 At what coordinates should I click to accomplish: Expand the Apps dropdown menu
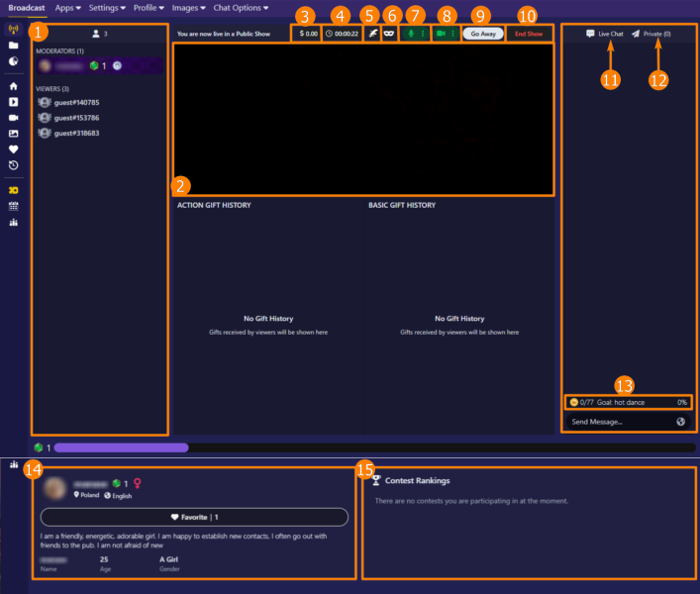click(x=68, y=7)
